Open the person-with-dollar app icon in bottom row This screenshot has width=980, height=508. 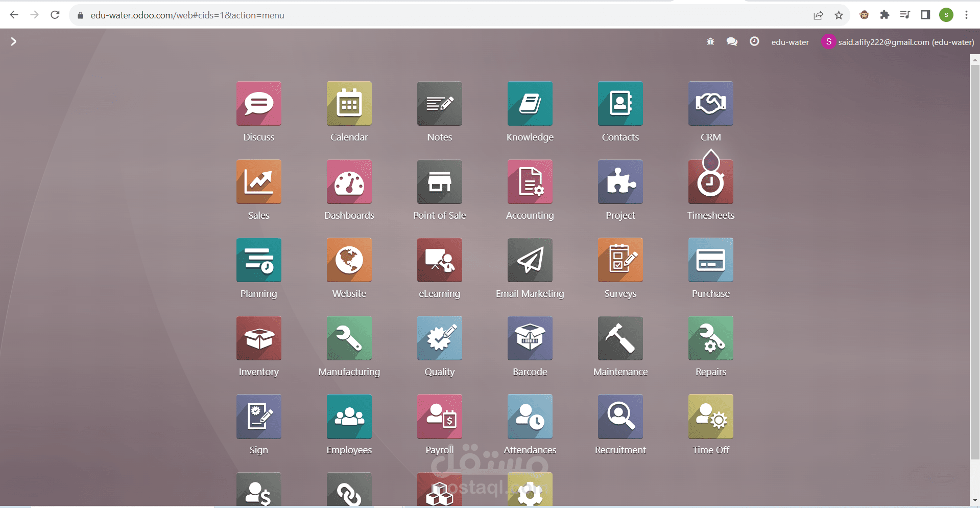pyautogui.click(x=259, y=490)
